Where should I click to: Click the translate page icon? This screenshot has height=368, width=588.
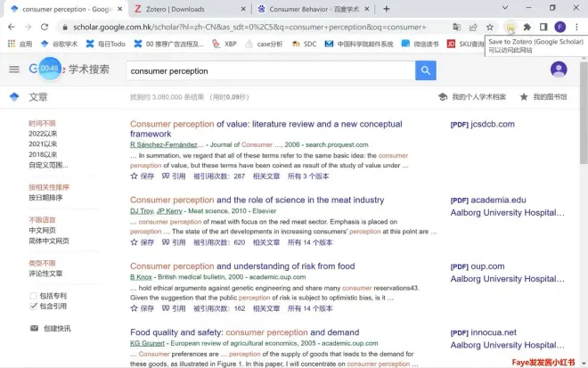456,27
